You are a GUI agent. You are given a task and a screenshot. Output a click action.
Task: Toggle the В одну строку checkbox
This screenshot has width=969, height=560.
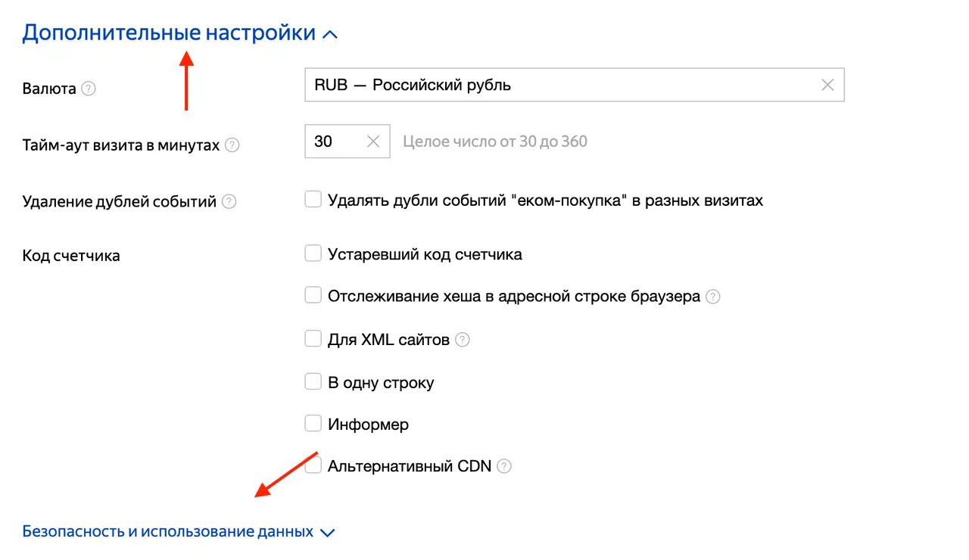[313, 381]
